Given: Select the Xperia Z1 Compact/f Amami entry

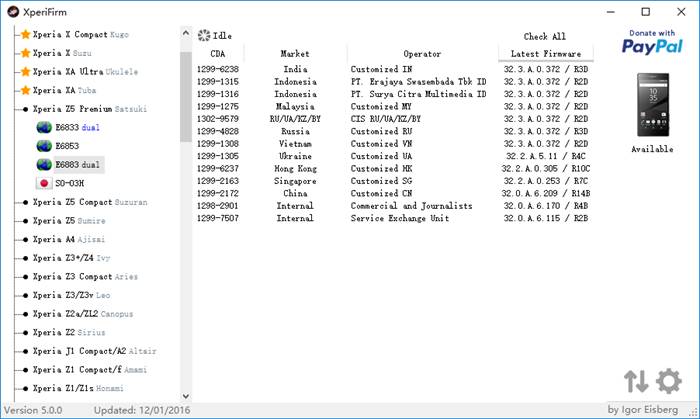Looking at the screenshot, I should click(x=90, y=370).
